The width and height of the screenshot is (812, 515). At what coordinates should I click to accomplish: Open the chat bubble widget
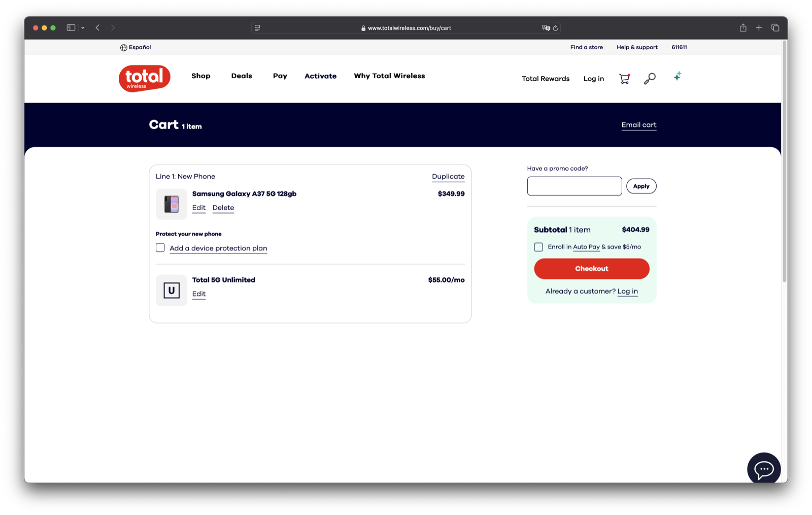coord(763,468)
